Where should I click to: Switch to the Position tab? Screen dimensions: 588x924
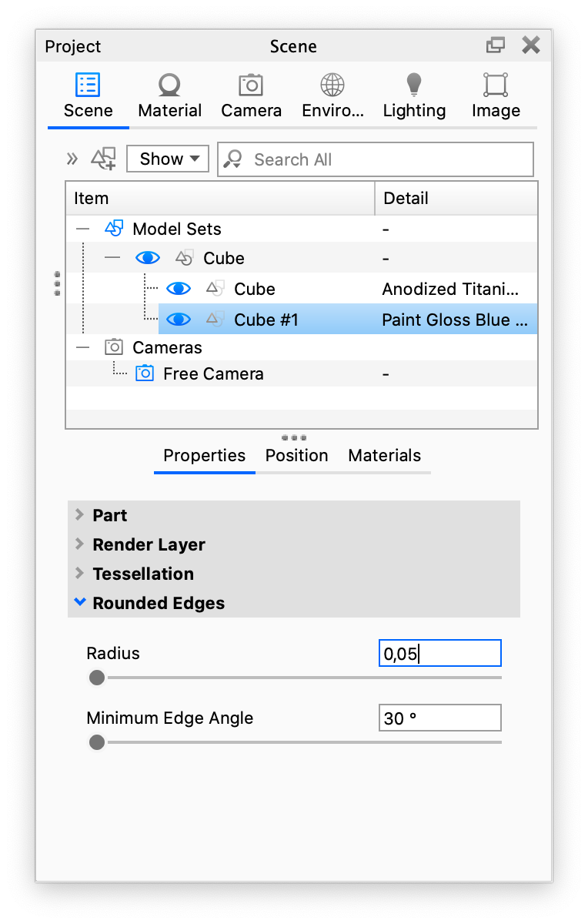296,455
